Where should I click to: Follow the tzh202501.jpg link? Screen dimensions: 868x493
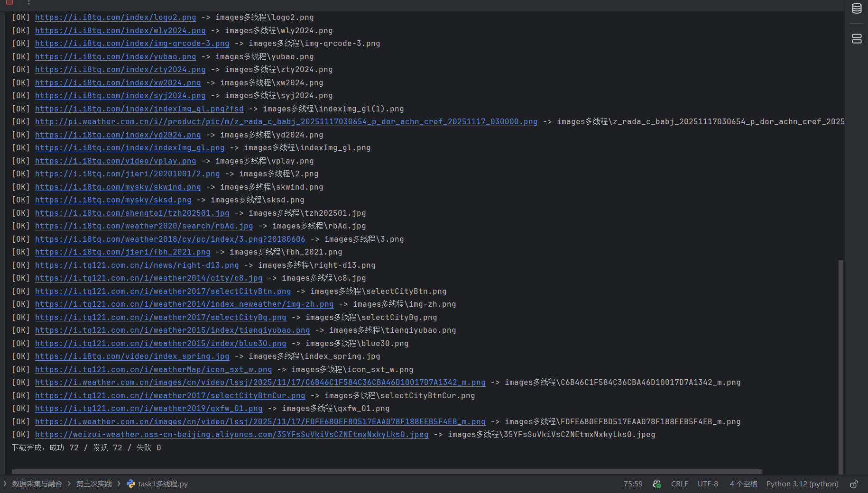pos(132,213)
